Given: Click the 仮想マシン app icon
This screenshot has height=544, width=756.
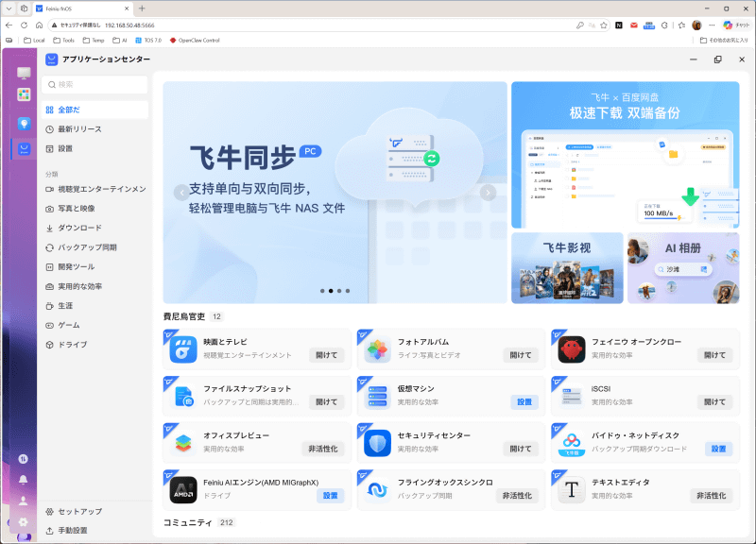Looking at the screenshot, I should coord(377,396).
